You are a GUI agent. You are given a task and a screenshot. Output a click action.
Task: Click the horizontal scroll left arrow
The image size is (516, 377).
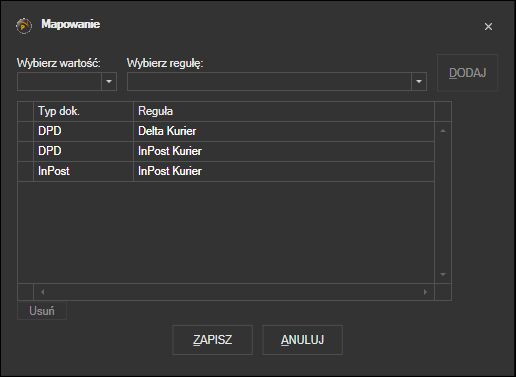click(x=43, y=292)
